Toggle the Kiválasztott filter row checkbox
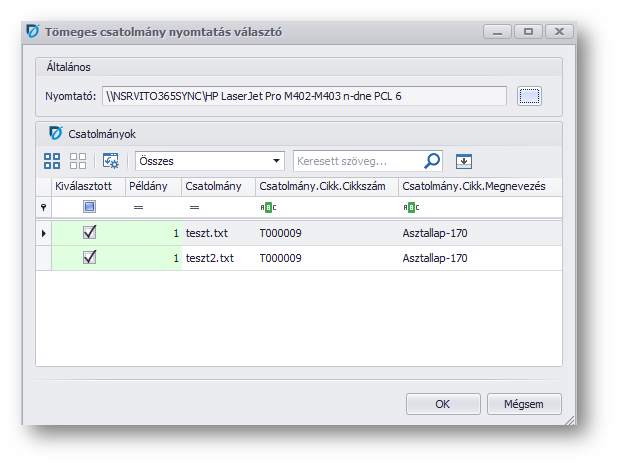 tap(89, 207)
